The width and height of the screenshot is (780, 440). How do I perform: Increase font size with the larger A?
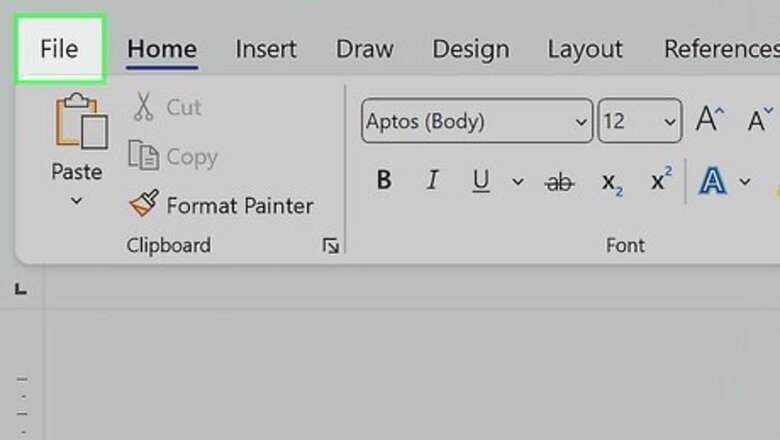[x=709, y=121]
